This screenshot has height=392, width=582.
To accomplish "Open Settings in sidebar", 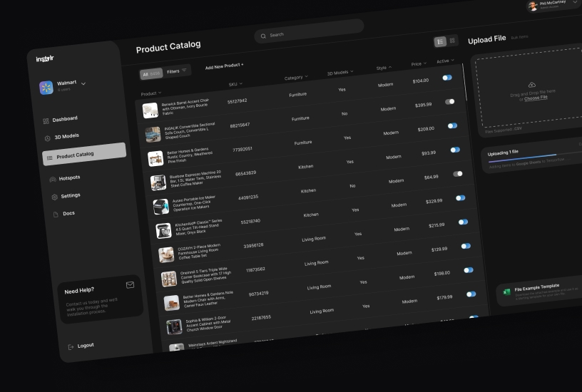I will 71,195.
